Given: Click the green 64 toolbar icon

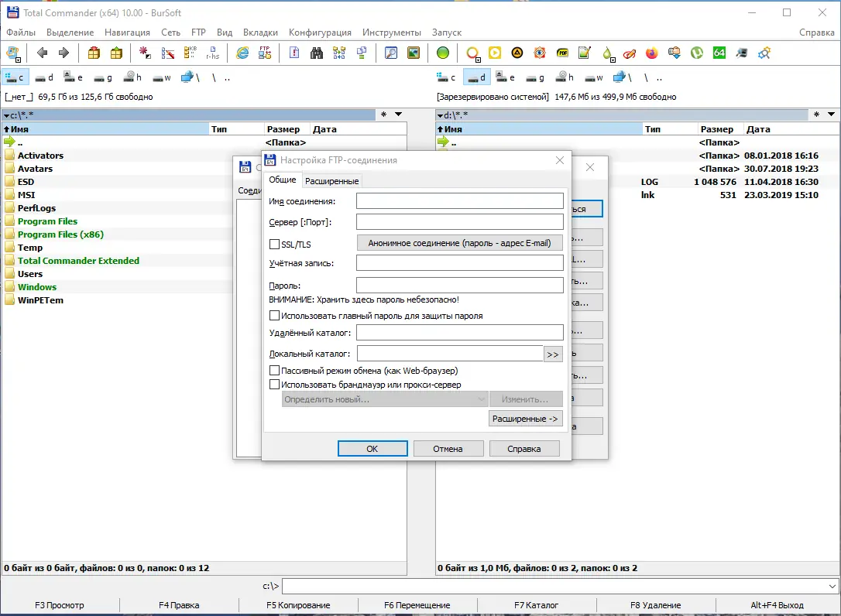Looking at the screenshot, I should click(719, 53).
